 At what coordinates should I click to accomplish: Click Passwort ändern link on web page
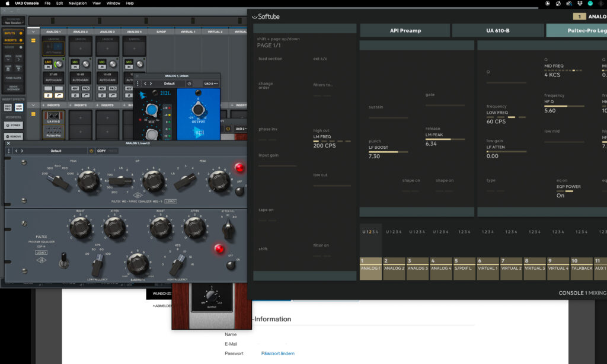tap(277, 353)
